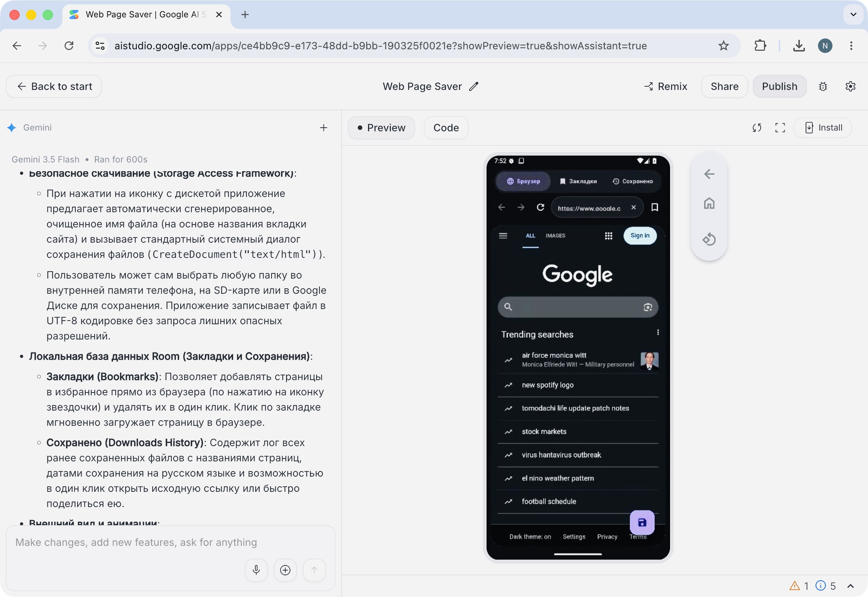This screenshot has width=868, height=597.
Task: Tap in-app browser back arrow
Action: (502, 207)
